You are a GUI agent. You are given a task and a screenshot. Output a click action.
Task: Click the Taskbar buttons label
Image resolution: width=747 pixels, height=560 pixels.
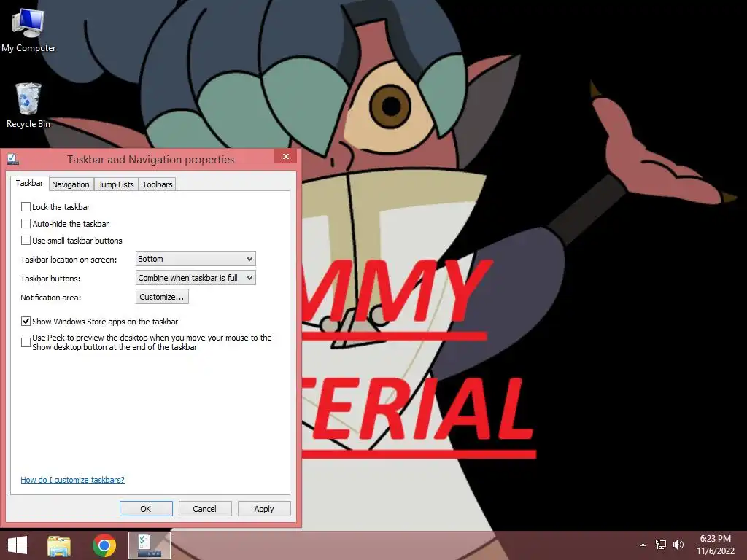click(50, 279)
